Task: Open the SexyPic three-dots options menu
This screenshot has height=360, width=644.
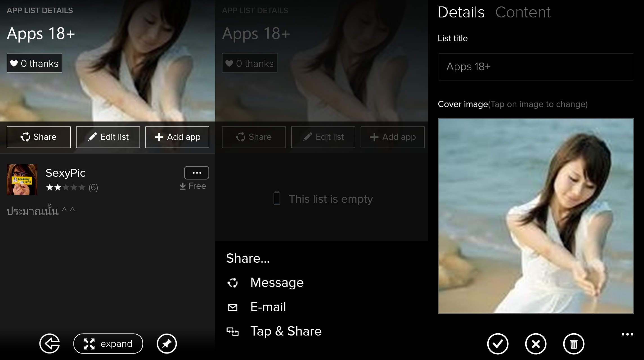Action: coord(196,173)
